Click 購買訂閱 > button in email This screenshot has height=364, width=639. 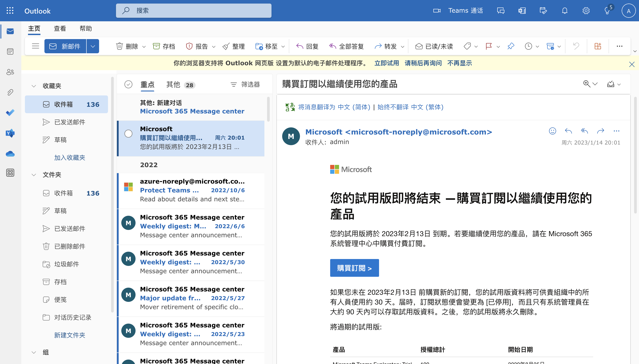click(x=354, y=268)
